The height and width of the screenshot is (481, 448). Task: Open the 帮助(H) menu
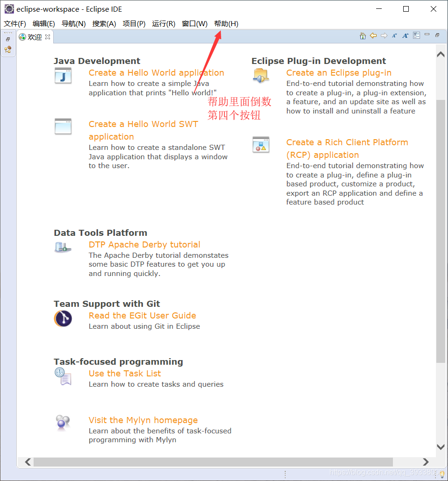point(226,24)
